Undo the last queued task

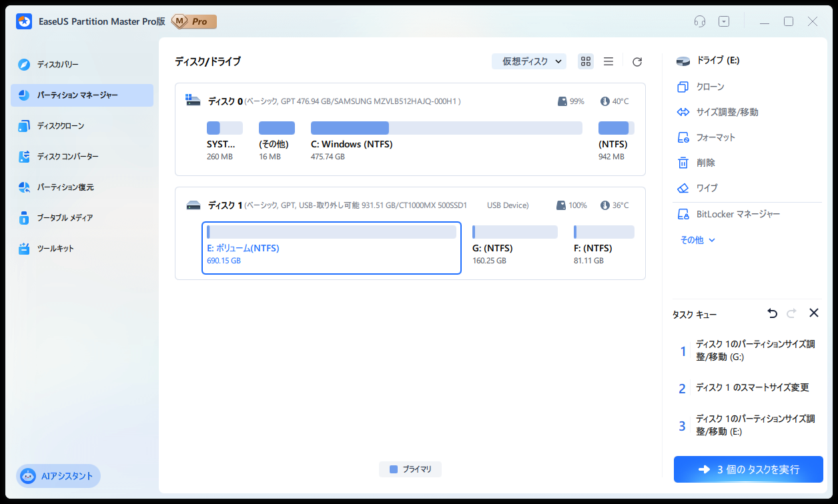tap(772, 313)
